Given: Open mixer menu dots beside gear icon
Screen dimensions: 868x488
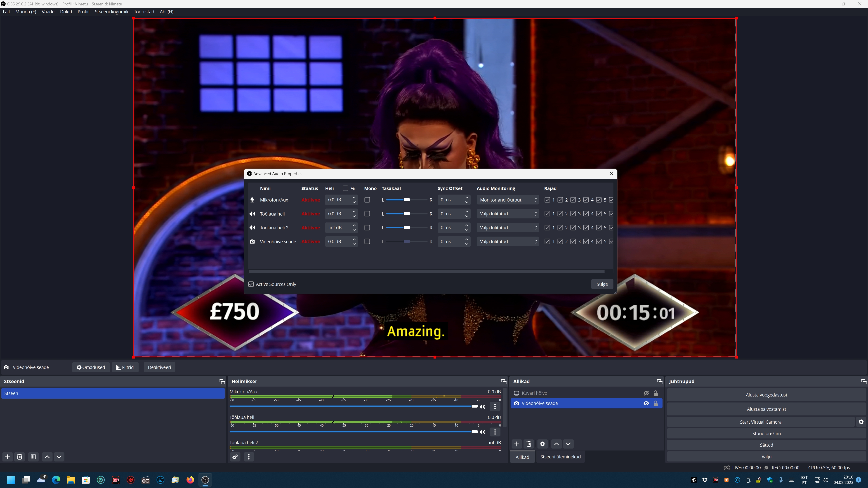Looking at the screenshot, I should click(249, 457).
